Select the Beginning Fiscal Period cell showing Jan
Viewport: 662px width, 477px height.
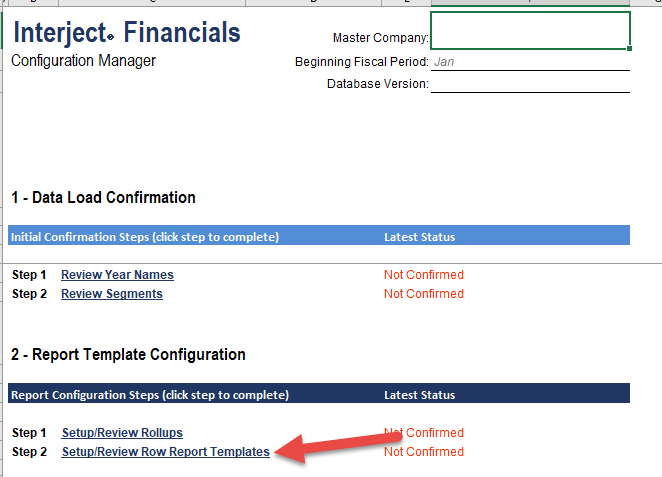click(x=530, y=62)
